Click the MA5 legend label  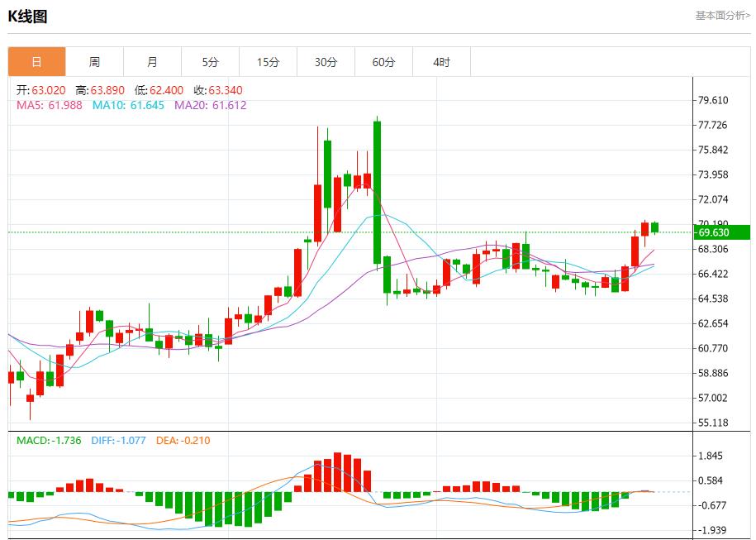tap(26, 105)
